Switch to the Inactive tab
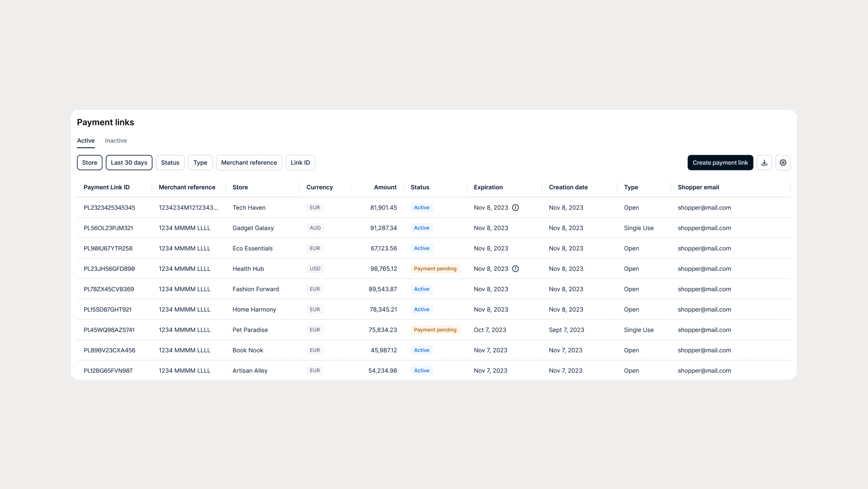The width and height of the screenshot is (868, 489). click(116, 140)
